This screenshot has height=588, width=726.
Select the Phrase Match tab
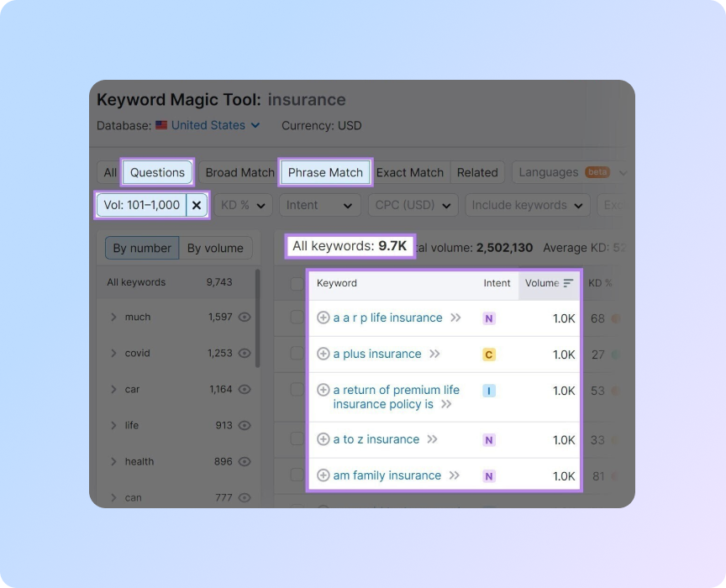click(325, 172)
